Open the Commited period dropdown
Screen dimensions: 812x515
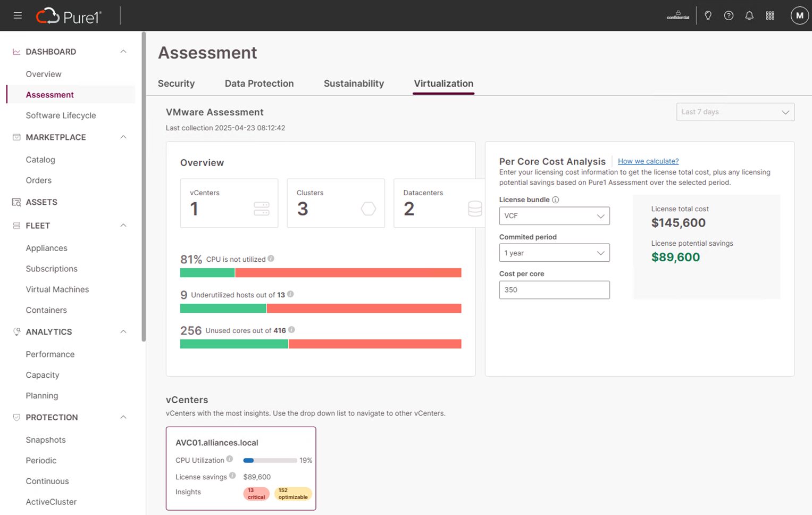554,253
